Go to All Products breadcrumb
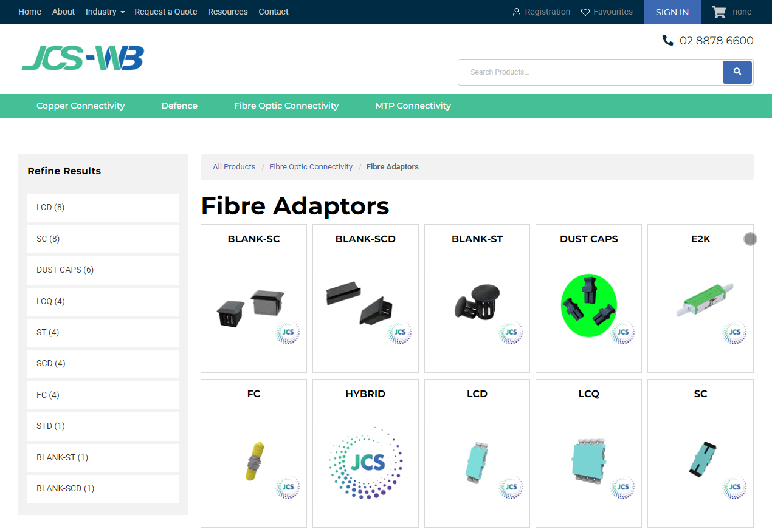Screen dimensions: 772x532 click(234, 167)
